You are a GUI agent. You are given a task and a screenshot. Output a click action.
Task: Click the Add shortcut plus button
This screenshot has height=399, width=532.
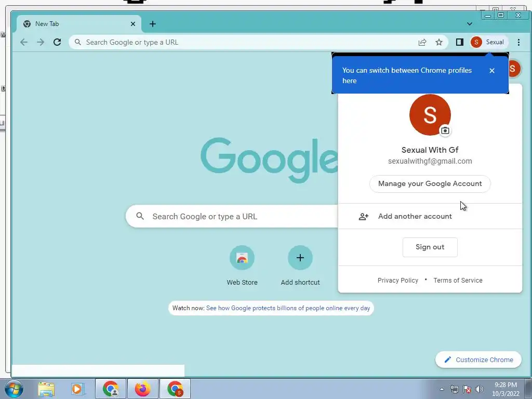click(300, 258)
